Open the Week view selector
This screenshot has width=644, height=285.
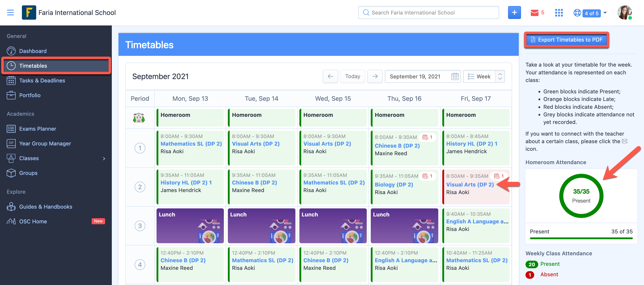483,76
